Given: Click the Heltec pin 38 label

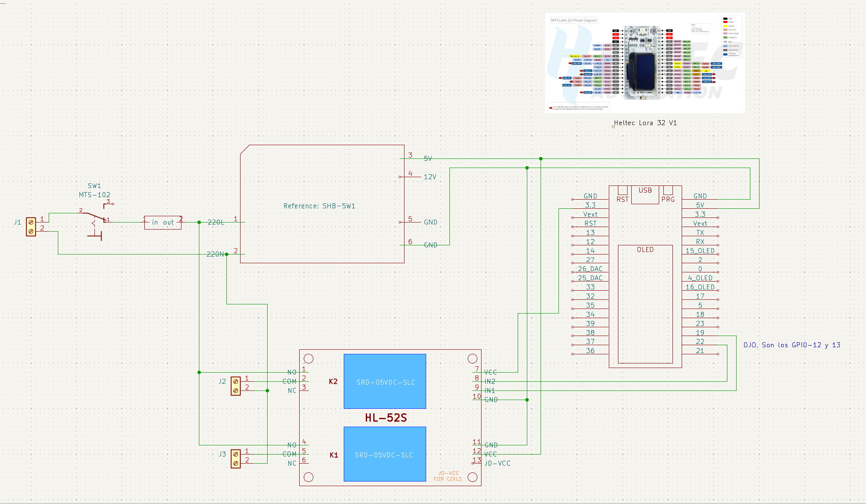Looking at the screenshot, I should click(x=590, y=333).
